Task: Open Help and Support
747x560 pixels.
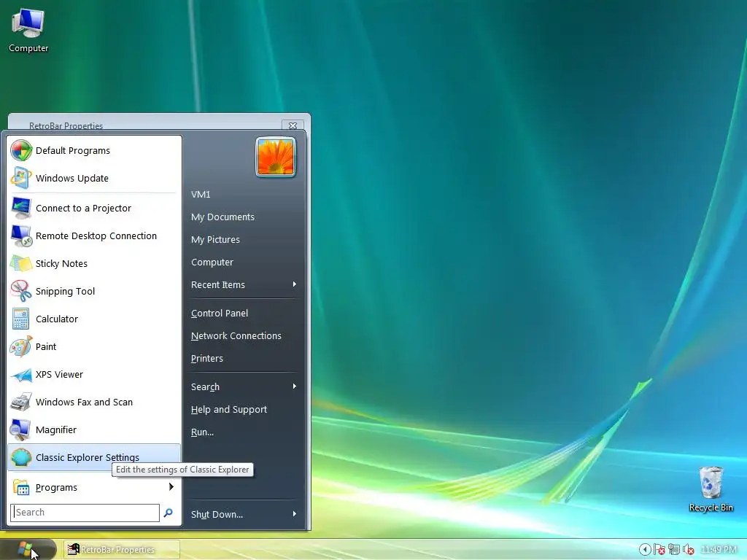Action: click(x=228, y=410)
